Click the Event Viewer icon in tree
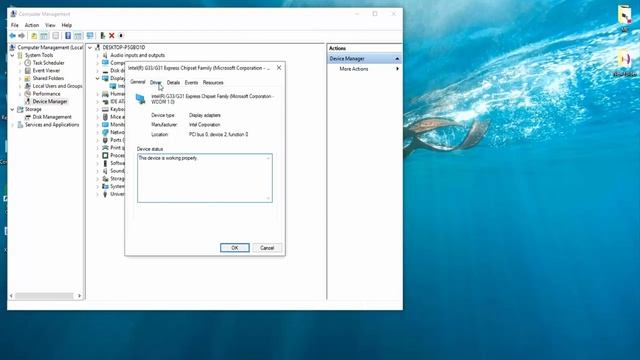640x360 pixels. point(28,71)
